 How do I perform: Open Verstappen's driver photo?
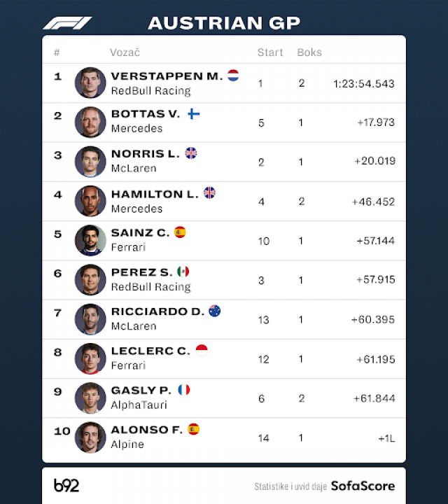point(90,83)
